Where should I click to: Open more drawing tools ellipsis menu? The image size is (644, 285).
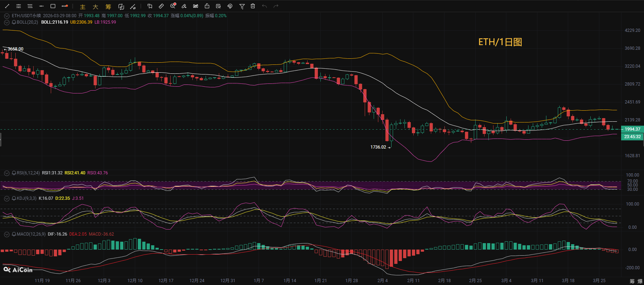pos(64,6)
